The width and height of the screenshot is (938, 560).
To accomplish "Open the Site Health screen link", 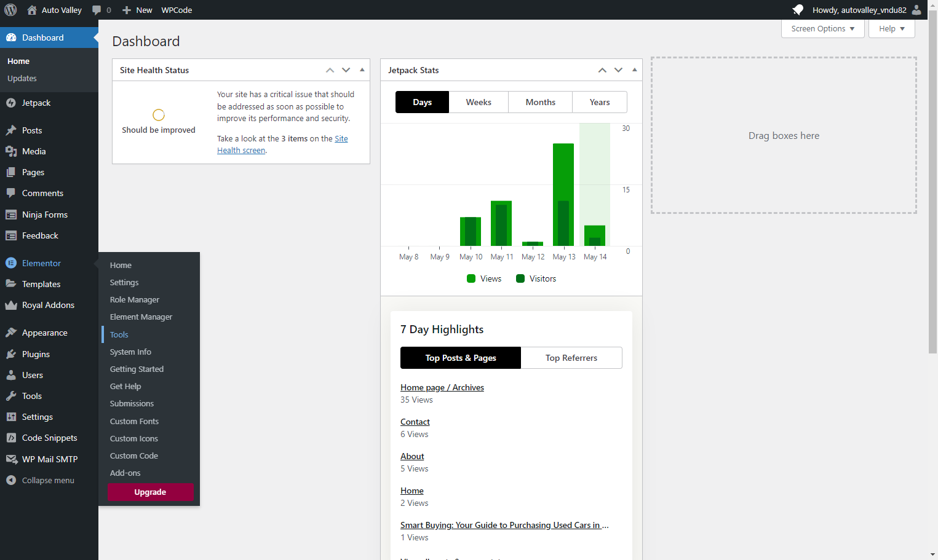I will (x=282, y=144).
